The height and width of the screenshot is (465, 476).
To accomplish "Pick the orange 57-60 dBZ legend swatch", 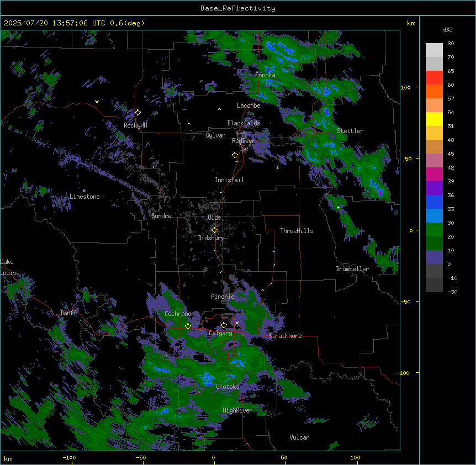I will [x=434, y=91].
